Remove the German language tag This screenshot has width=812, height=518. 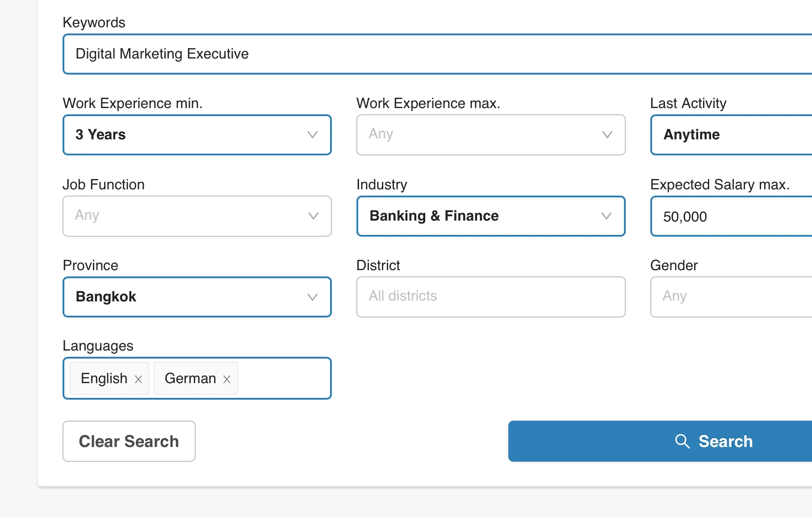[226, 379]
